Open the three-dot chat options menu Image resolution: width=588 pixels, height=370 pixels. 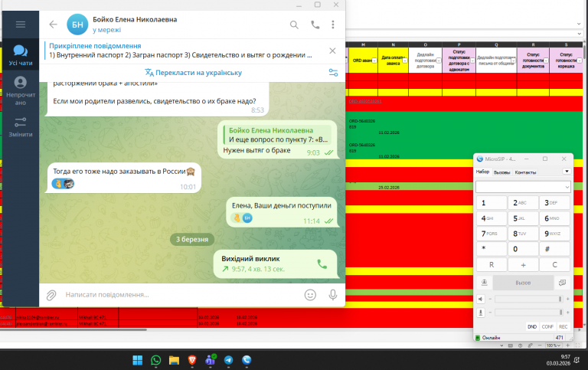pos(332,25)
